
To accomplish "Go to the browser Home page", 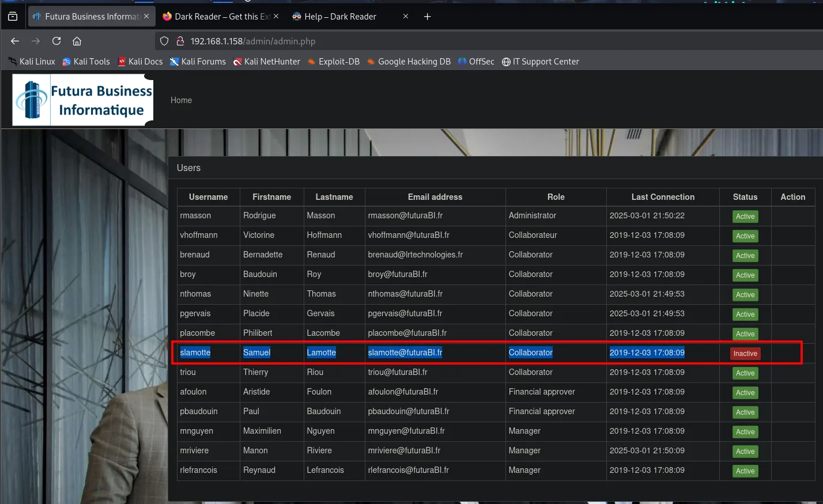I will coord(77,41).
